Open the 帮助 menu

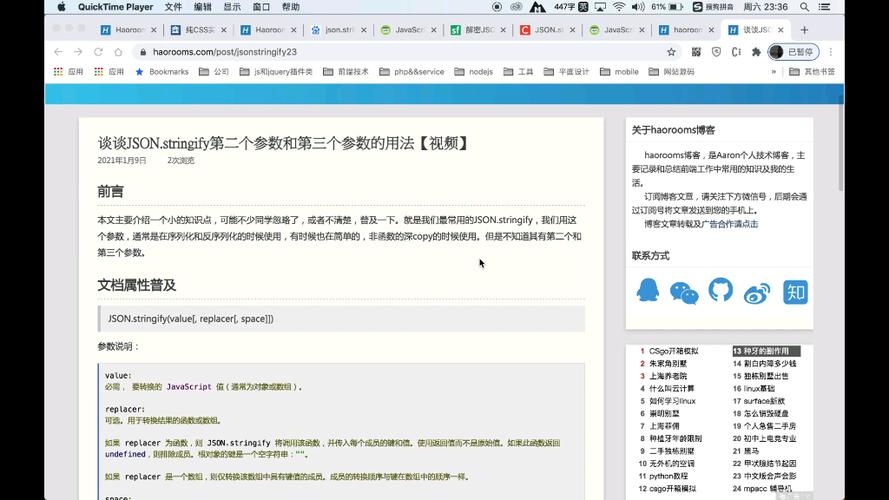tap(291, 7)
